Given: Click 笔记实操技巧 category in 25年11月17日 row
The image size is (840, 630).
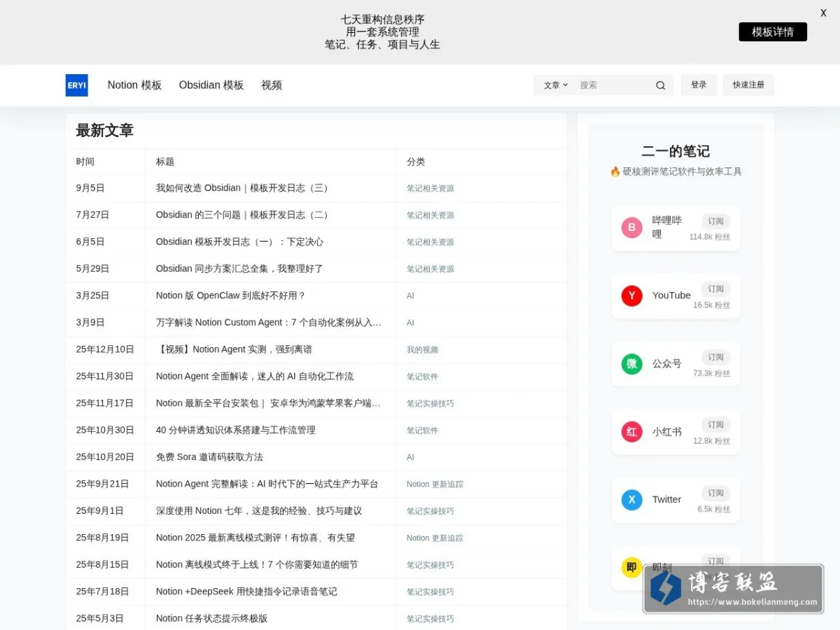Looking at the screenshot, I should pyautogui.click(x=430, y=404).
